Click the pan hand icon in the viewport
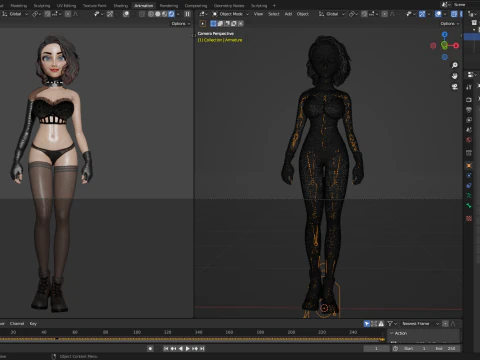 (x=455, y=76)
